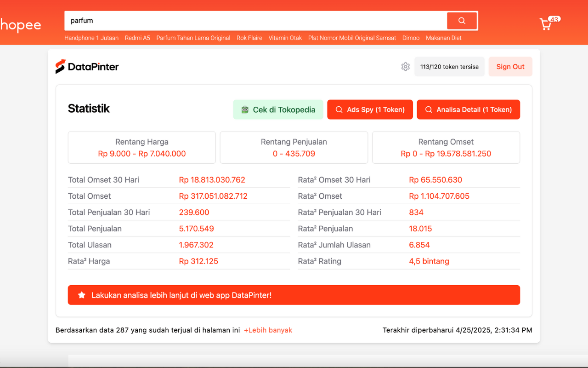Open Makanan Diet suggestion
Viewport: 588px width, 368px height.
click(444, 38)
